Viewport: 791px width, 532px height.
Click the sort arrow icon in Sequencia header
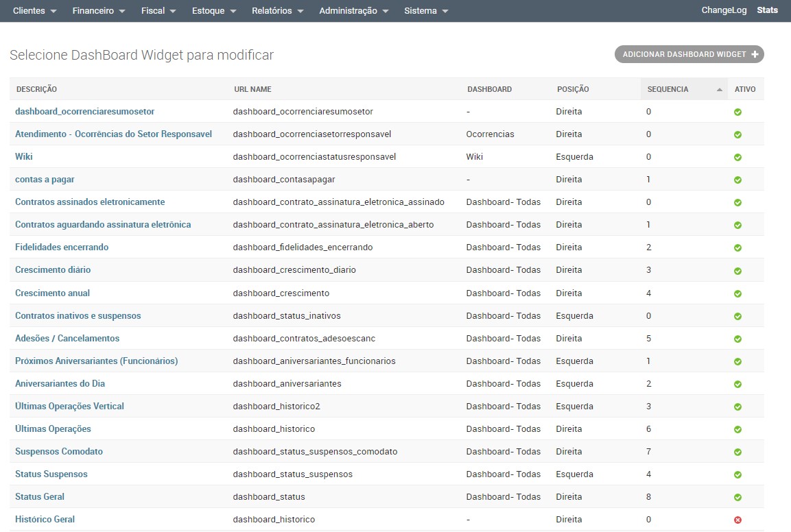[x=719, y=90]
